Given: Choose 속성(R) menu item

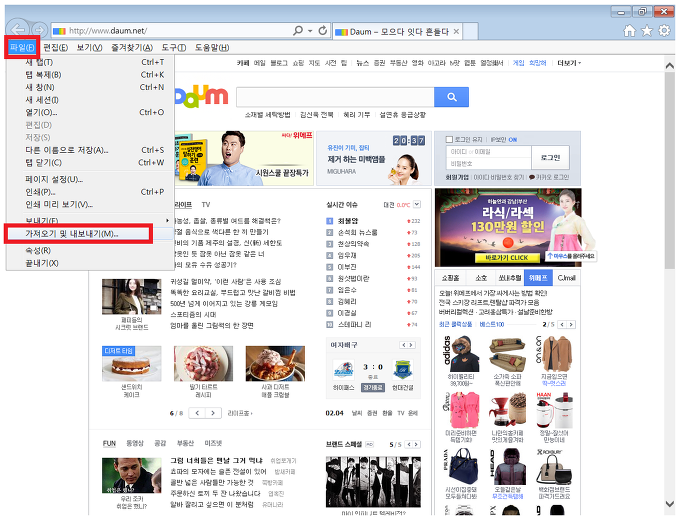Looking at the screenshot, I should coord(90,250).
